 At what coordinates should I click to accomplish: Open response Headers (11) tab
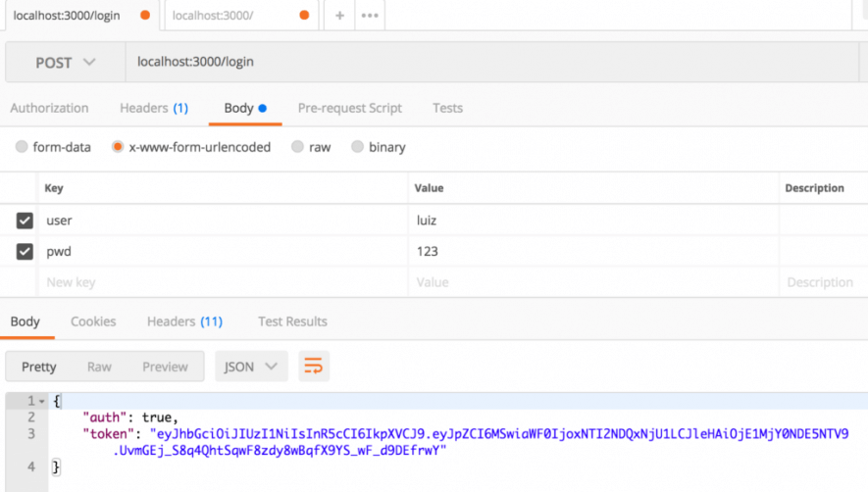coord(184,321)
